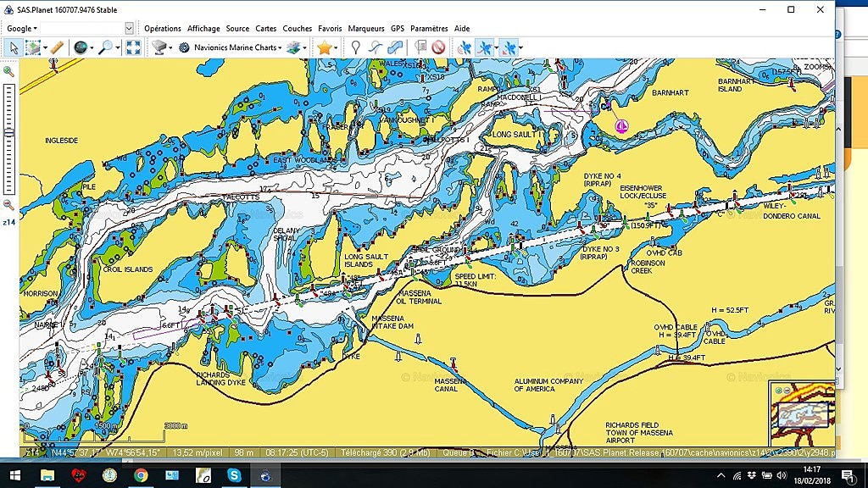Expand the Google search provider dropdown
868x488 pixels.
tap(21, 28)
